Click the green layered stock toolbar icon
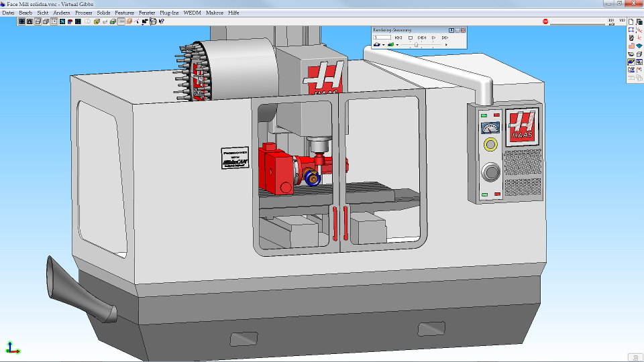 [113, 21]
